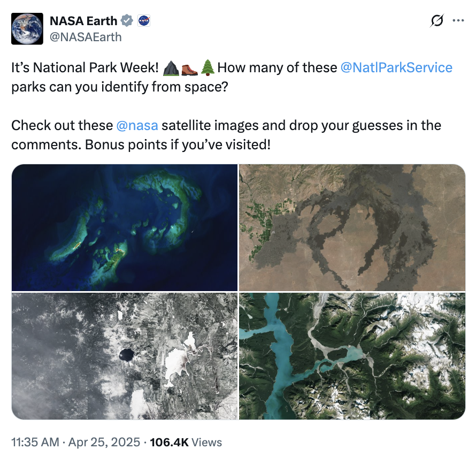Click the 11:35 AM Apr 25 timestamp

click(76, 442)
